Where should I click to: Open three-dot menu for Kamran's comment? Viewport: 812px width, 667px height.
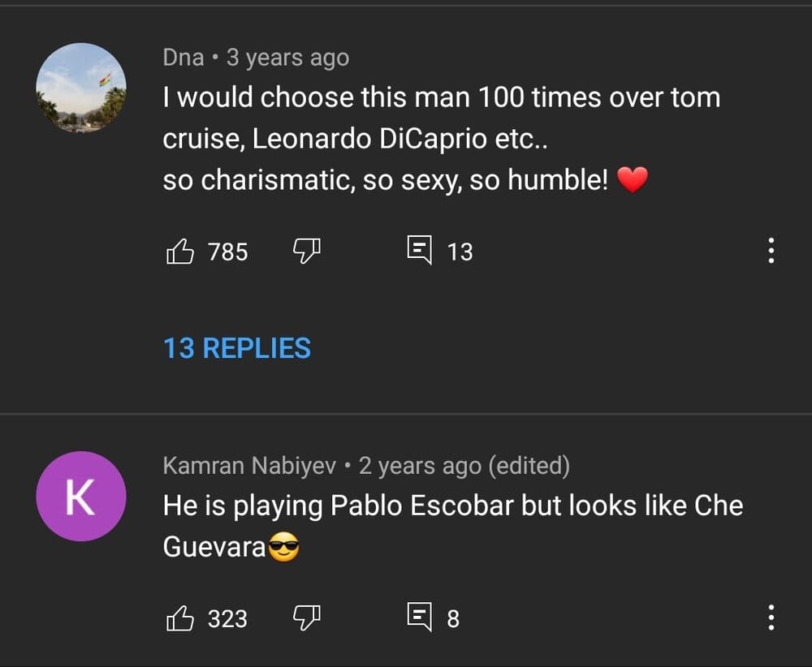[x=771, y=618]
